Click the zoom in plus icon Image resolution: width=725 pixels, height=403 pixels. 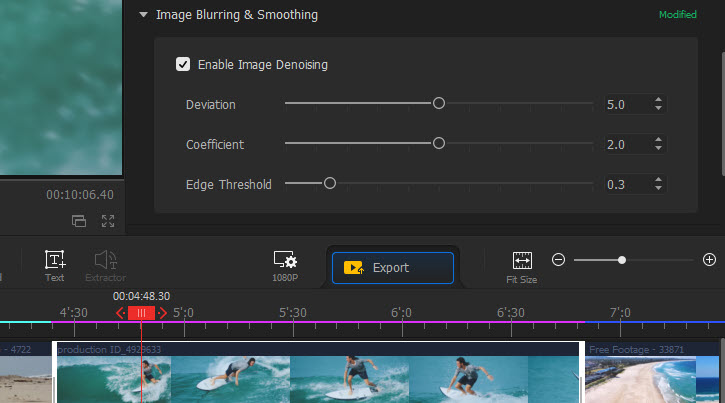point(710,260)
